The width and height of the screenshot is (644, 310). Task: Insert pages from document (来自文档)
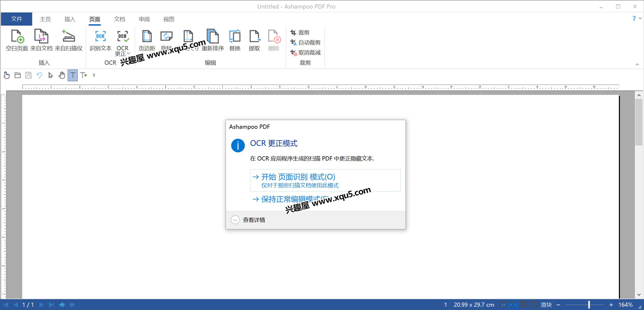pos(41,40)
